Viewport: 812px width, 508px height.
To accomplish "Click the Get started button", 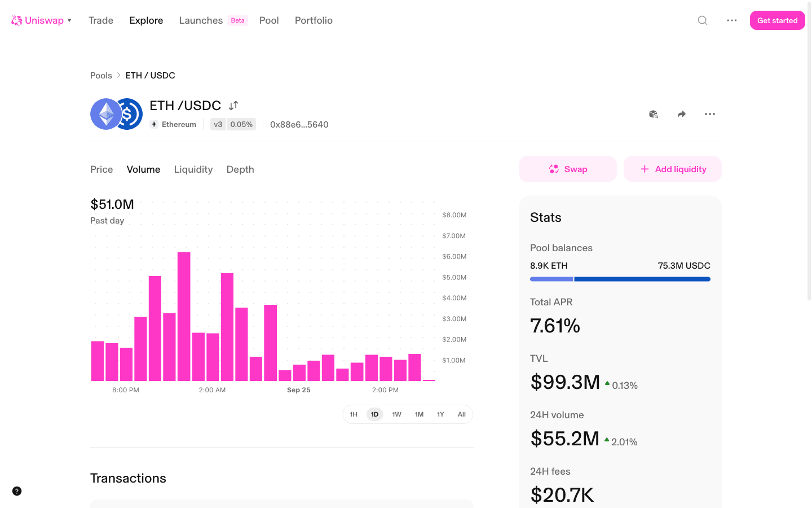I will tap(778, 20).
